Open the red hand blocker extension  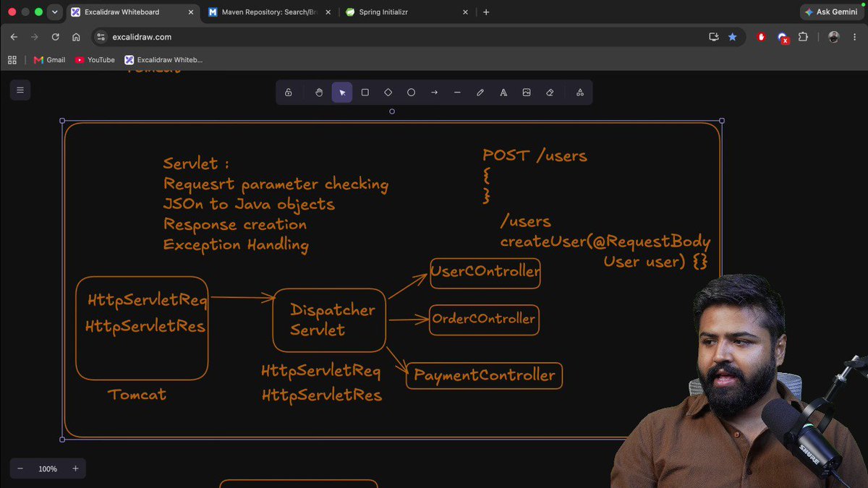(x=761, y=37)
